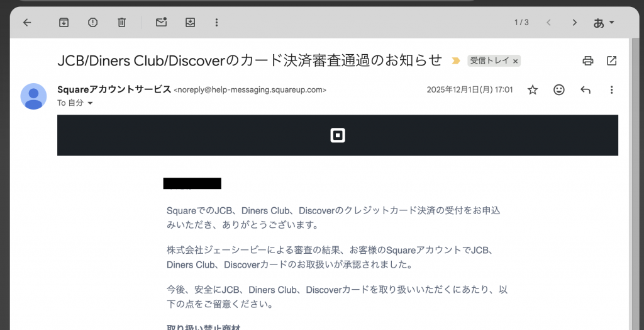Viewport: 644px width, 330px height.
Task: Star the message from Squareアカウントサービス
Action: pos(533,90)
